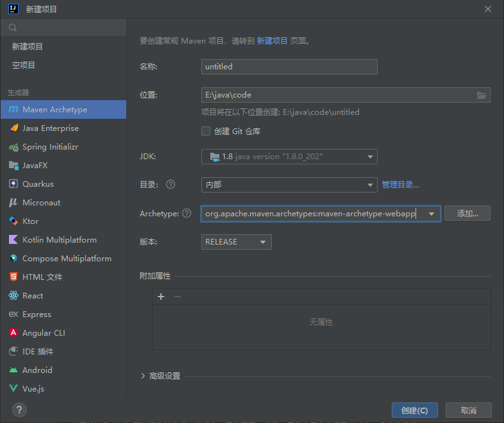Screen dimensions: 504x423
Task: Click the HTML5 file icon
Action: click(13, 277)
